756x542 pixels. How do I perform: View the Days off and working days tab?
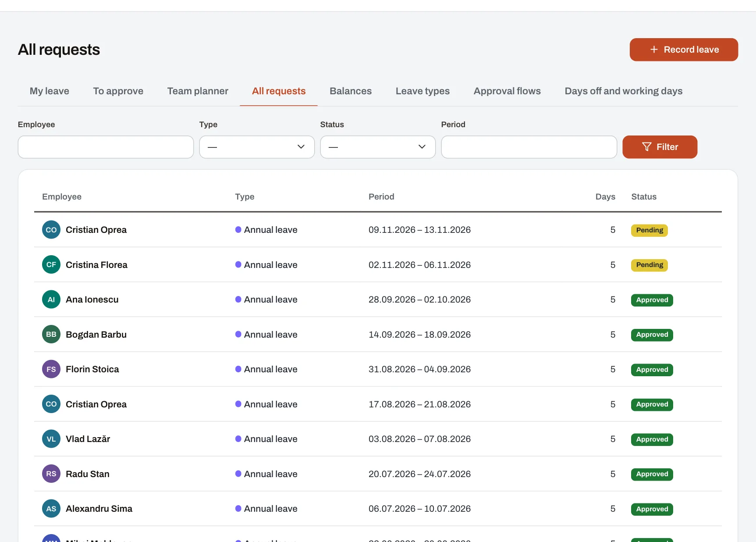[x=624, y=91]
